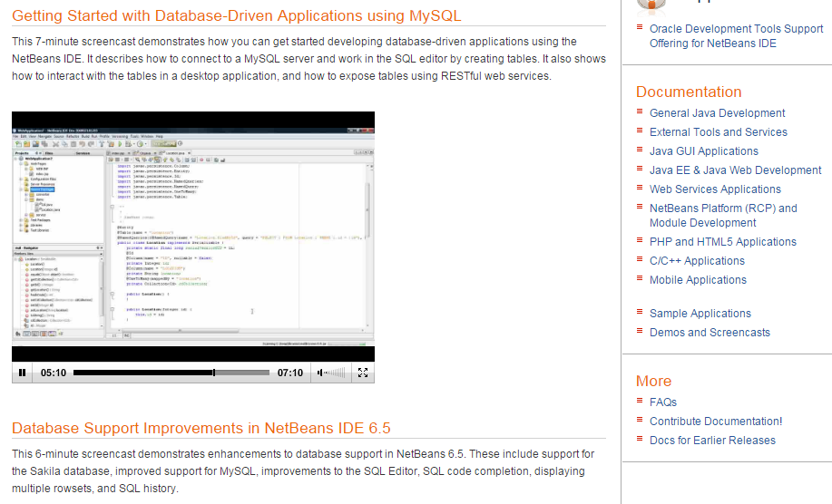This screenshot has height=504, width=832.
Task: Open Getting Started with Database-Driven Applications heading
Action: [237, 16]
